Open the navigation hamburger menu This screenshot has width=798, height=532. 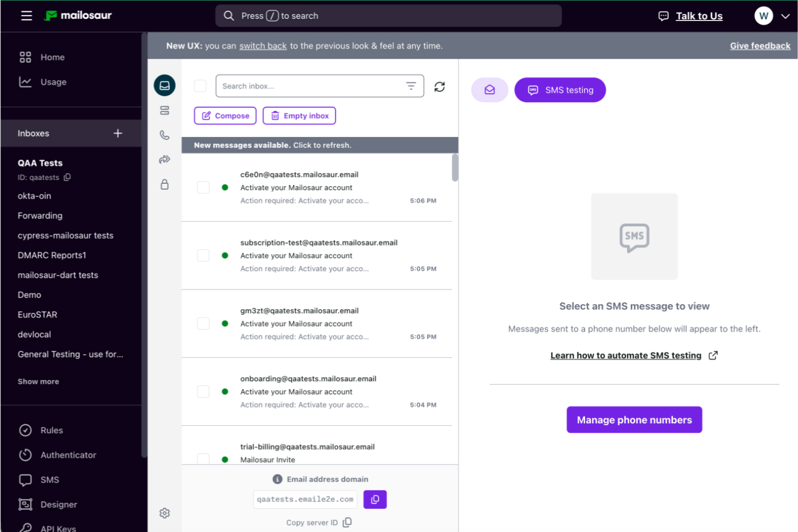tap(26, 16)
